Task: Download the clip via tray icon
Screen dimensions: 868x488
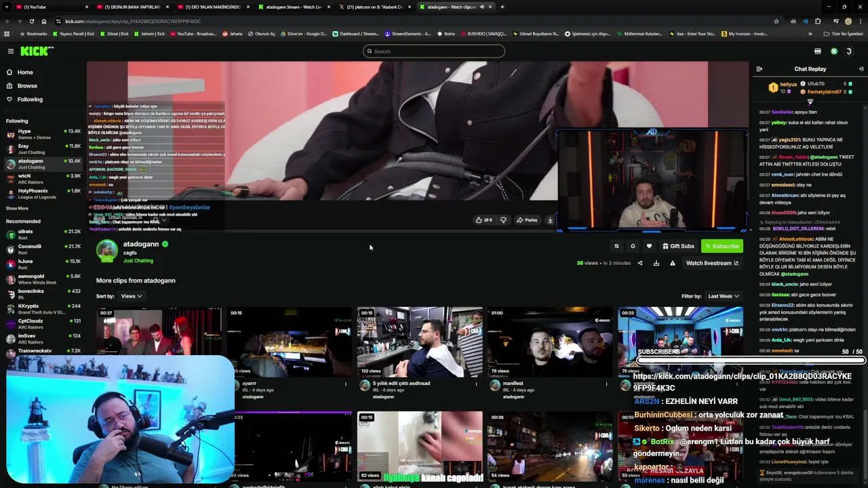Action: pos(656,263)
